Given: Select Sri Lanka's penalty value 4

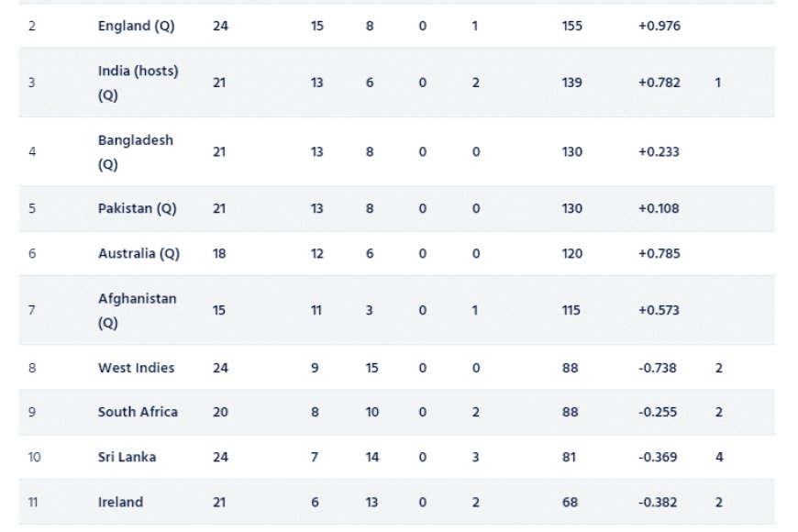Looking at the screenshot, I should coord(718,457).
